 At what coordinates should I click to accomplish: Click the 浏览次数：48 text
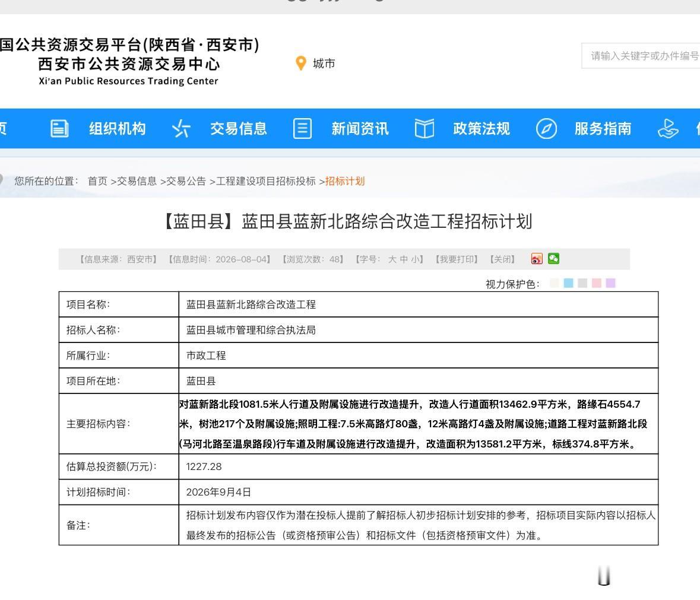(x=312, y=259)
